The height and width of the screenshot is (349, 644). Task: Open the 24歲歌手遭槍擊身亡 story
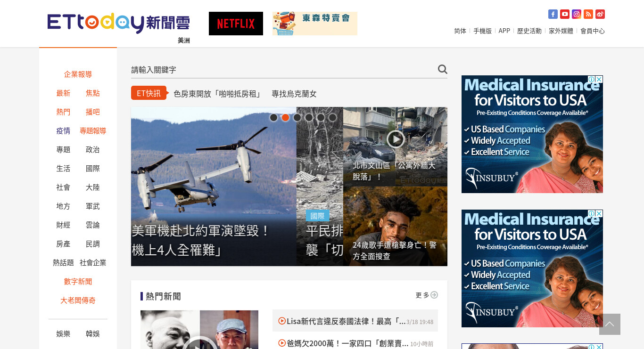point(395,226)
